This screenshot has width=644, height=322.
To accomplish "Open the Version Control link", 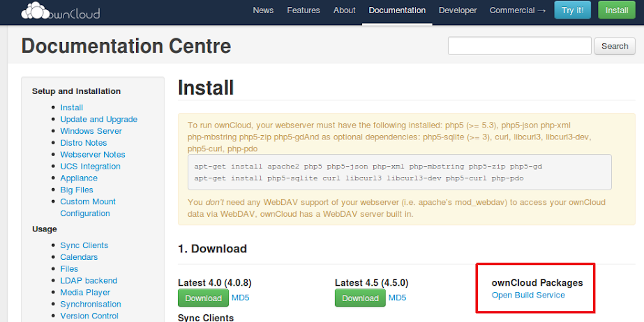I will pyautogui.click(x=89, y=316).
